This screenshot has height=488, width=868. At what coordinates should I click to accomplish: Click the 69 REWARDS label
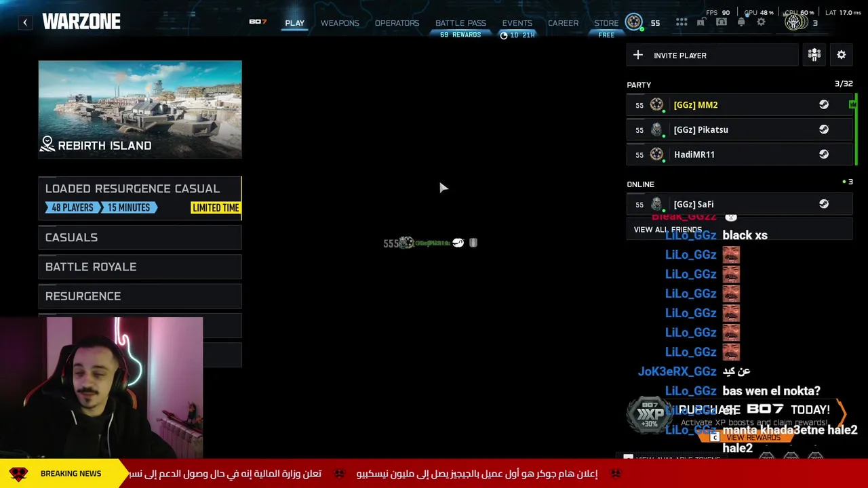[x=460, y=35]
